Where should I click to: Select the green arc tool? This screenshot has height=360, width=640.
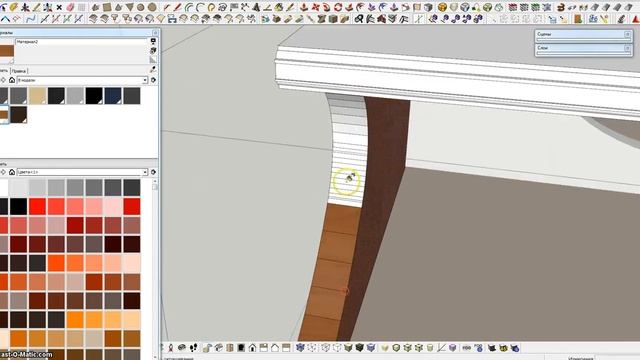[189, 7]
